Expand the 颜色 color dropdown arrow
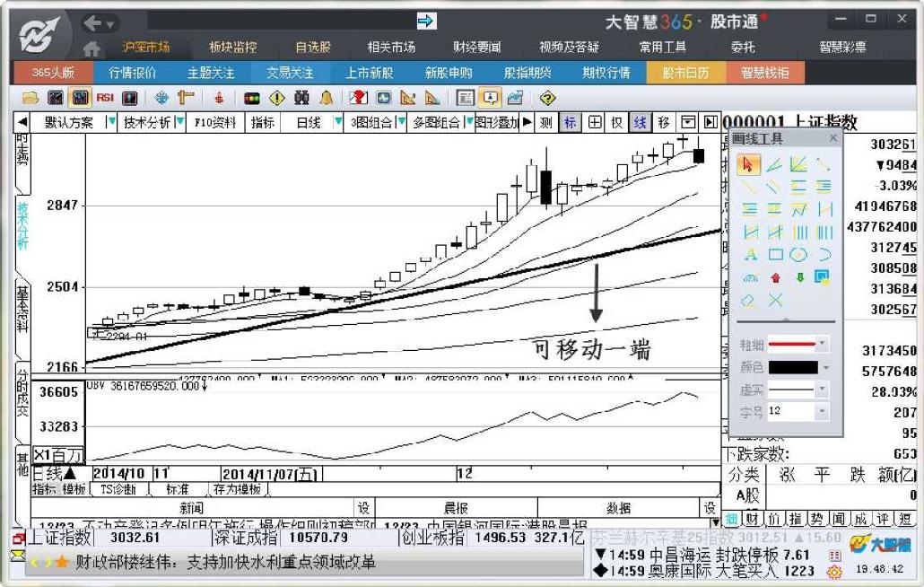Screen dimensions: 924x587 point(825,367)
